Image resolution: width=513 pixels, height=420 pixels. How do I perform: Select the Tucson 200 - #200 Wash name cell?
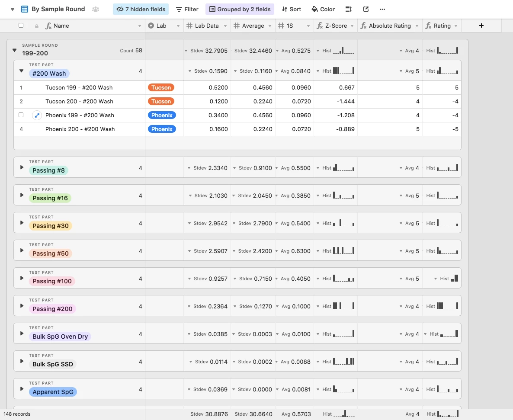pyautogui.click(x=79, y=101)
